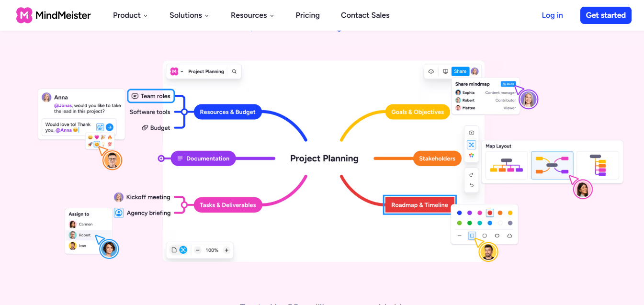Expand the Resources dropdown menu
The image size is (644, 305).
[252, 15]
